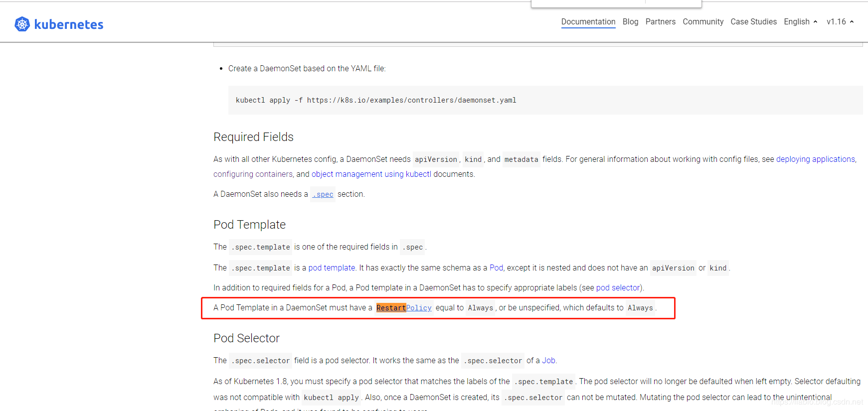868x411 pixels.
Task: Open the Documentation nav tab
Action: pos(588,22)
